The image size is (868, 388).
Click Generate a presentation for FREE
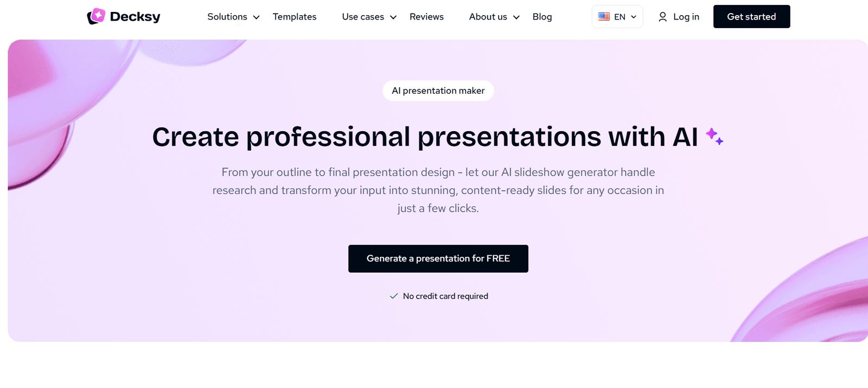(438, 258)
